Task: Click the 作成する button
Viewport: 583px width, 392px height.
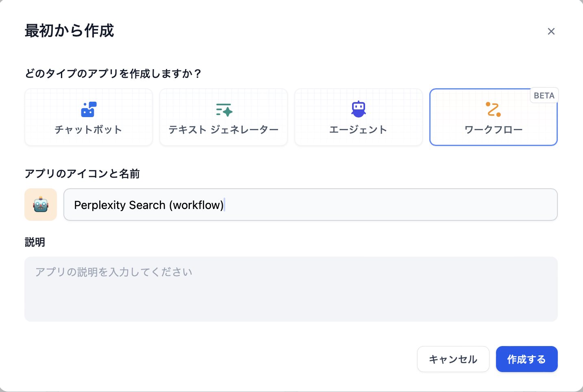Action: coord(526,359)
